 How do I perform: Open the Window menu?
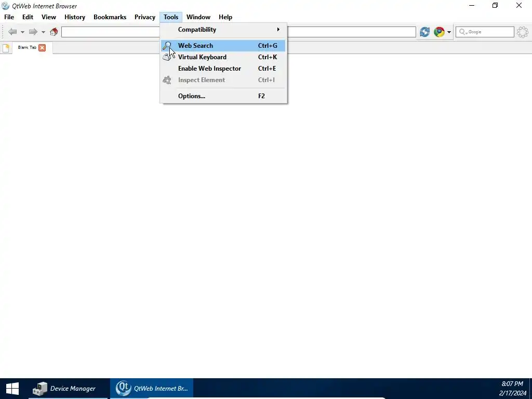(198, 17)
